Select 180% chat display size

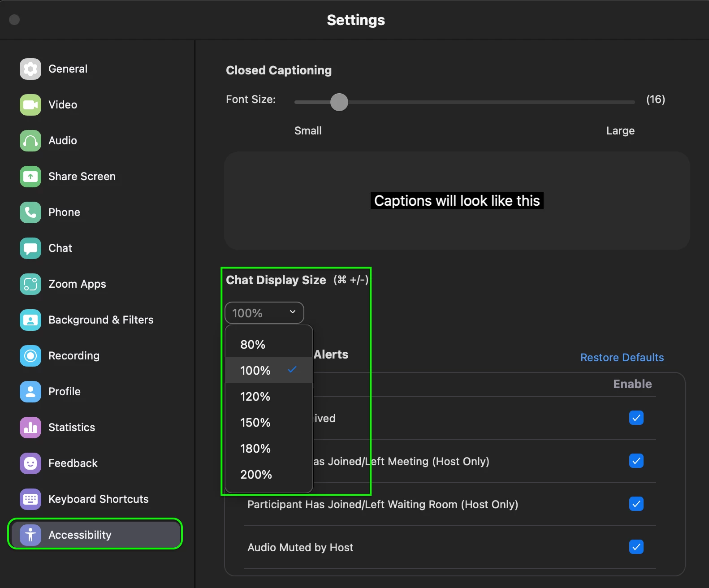pos(269,449)
